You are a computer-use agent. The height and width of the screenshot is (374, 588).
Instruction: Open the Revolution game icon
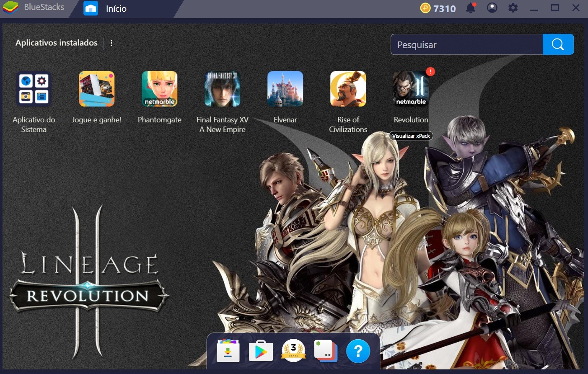411,89
